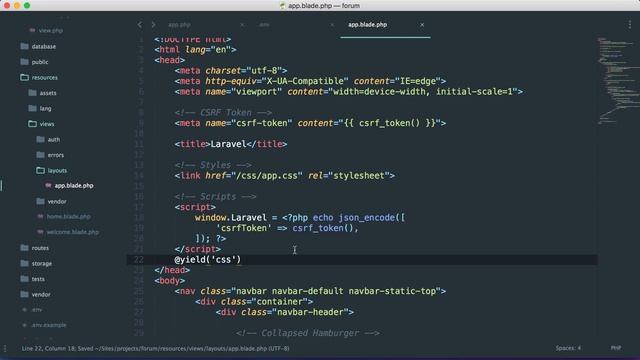The height and width of the screenshot is (360, 640).
Task: Click the public folder icon
Action: pos(24,62)
